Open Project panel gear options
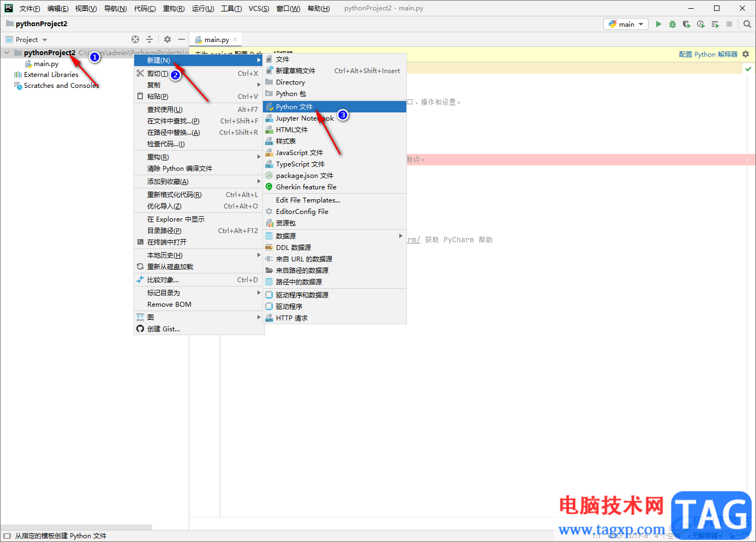The height and width of the screenshot is (542, 756). (x=167, y=39)
